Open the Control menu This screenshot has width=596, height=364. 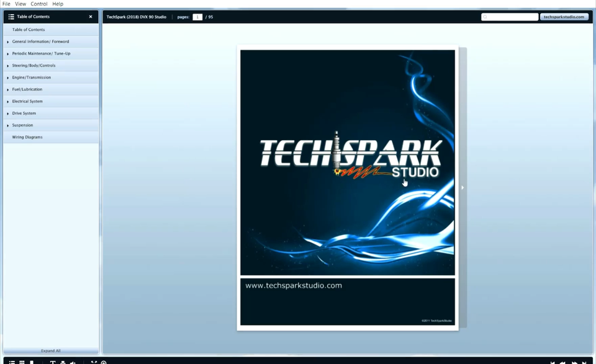38,4
